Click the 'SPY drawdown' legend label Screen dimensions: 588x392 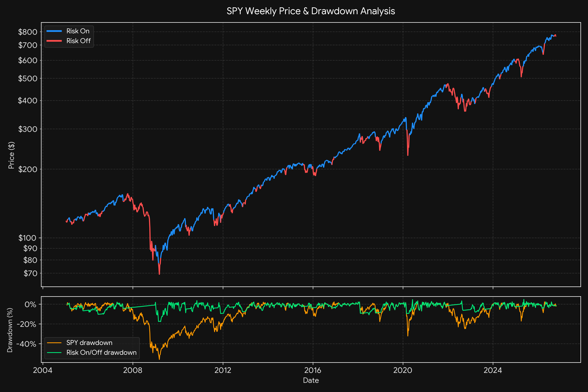coord(90,343)
